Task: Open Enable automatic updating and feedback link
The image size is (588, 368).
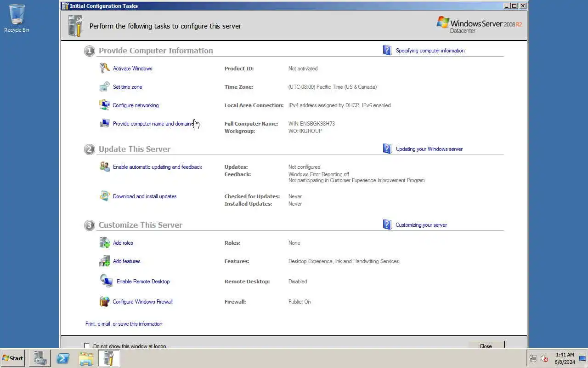Action: point(158,167)
